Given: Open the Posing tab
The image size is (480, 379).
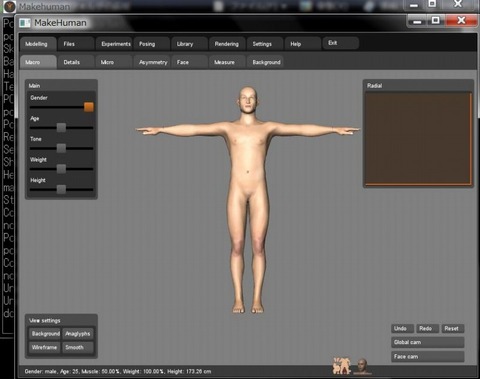Looking at the screenshot, I should 152,44.
